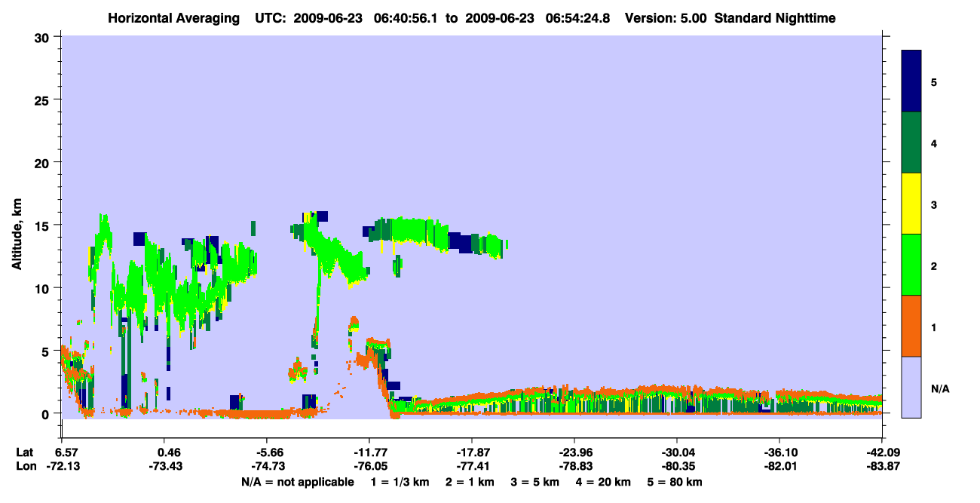Click legend text '2 = 1 km'
This screenshot has height=503, width=980.
(x=471, y=482)
